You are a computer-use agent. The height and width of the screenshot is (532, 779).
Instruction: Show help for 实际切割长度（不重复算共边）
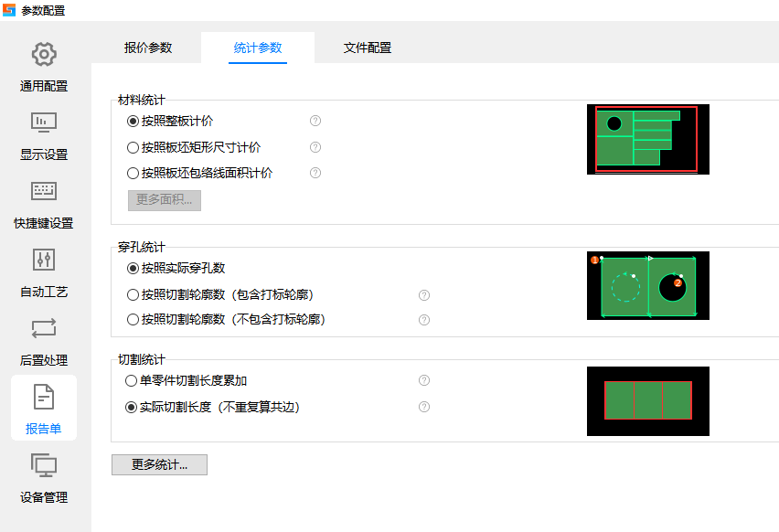coord(423,407)
